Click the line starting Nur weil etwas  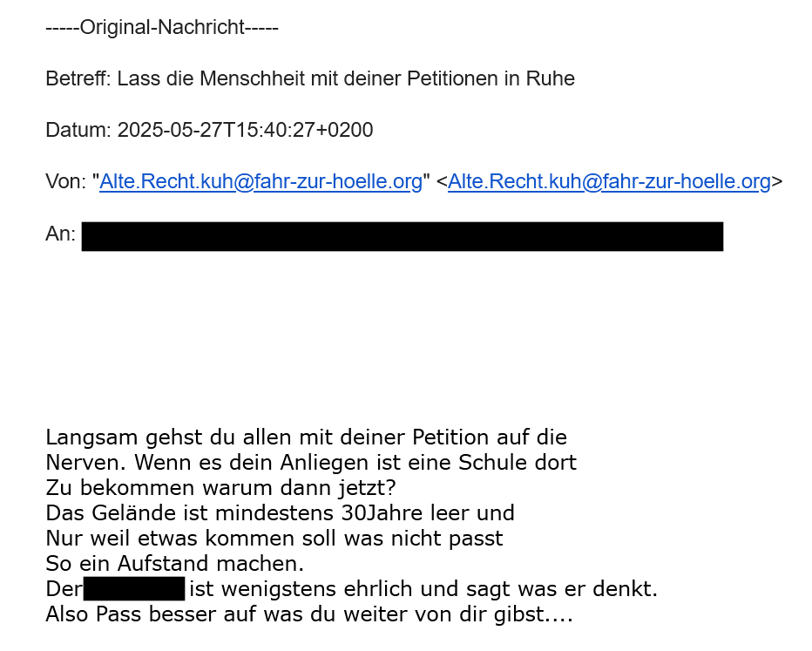coord(274,538)
